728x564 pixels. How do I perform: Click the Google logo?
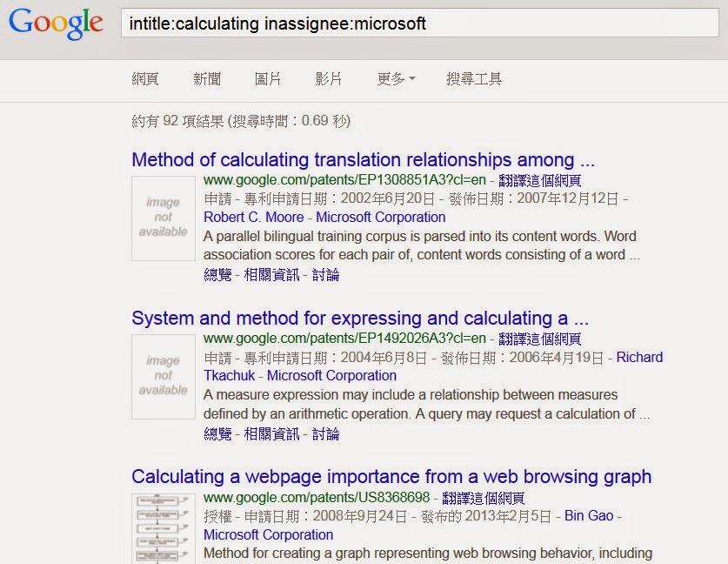[56, 23]
